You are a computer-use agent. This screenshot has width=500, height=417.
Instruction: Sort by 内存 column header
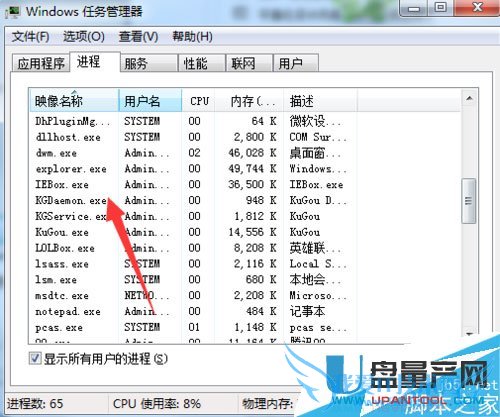[249, 100]
